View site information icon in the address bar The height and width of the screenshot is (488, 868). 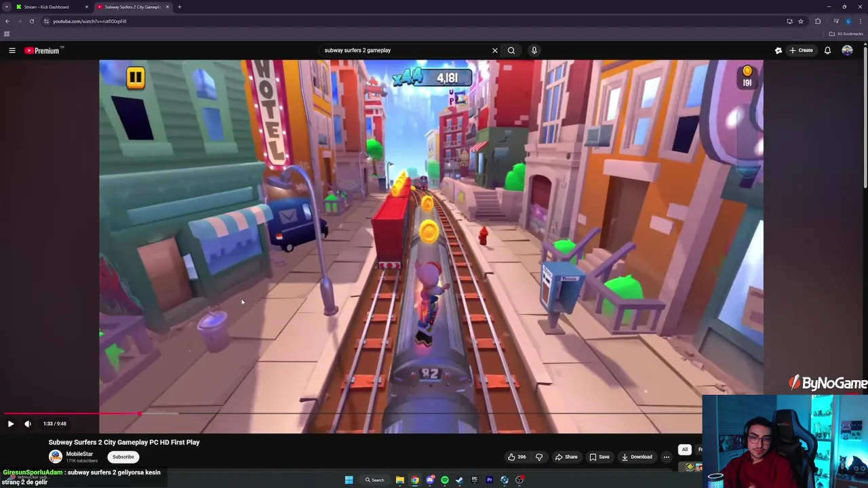coord(46,21)
